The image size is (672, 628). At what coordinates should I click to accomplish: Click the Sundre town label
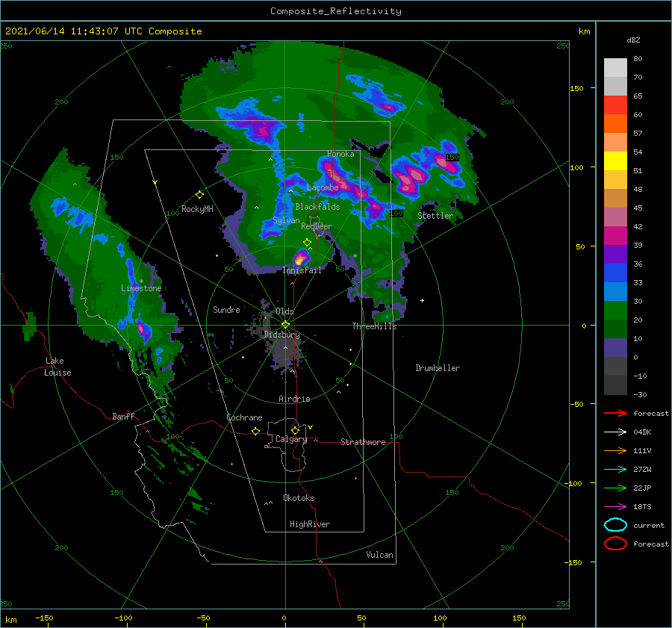point(226,310)
